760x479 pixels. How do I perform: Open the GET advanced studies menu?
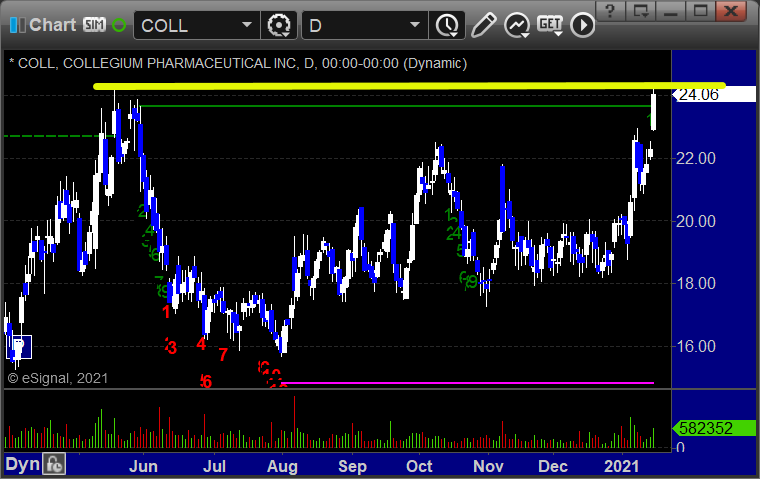pos(550,25)
